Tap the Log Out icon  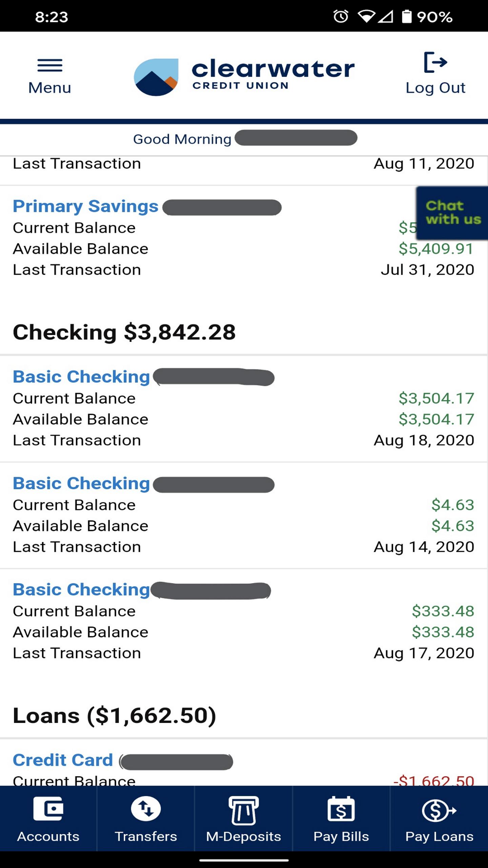[x=435, y=62]
